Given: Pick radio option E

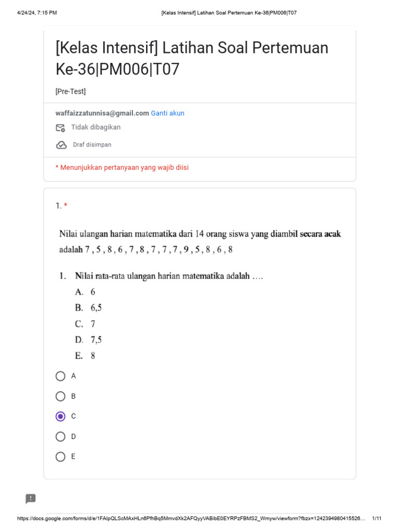Looking at the screenshot, I should pyautogui.click(x=61, y=457).
